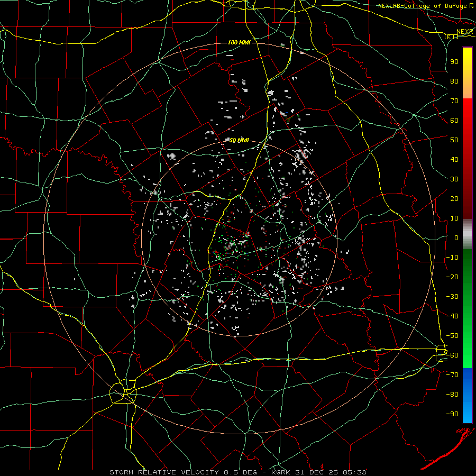Click the velocity scale label 90
This screenshot has width=476, height=476.
click(454, 62)
